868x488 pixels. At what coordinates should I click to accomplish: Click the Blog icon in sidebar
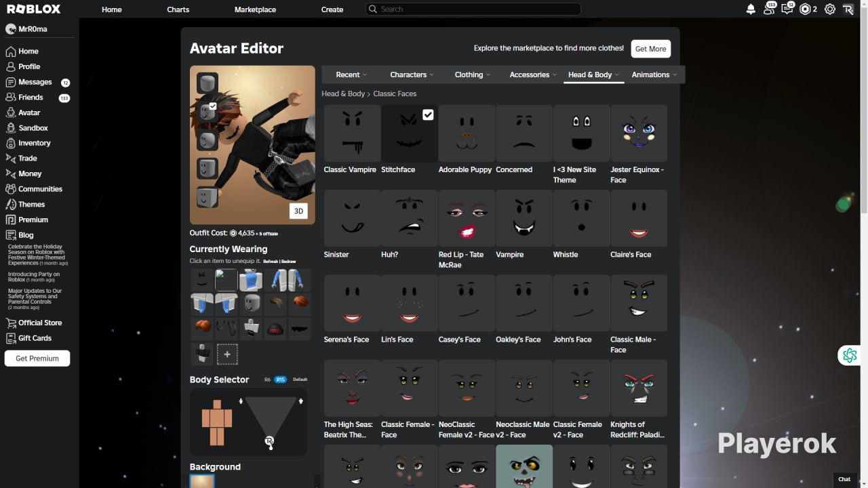point(11,235)
